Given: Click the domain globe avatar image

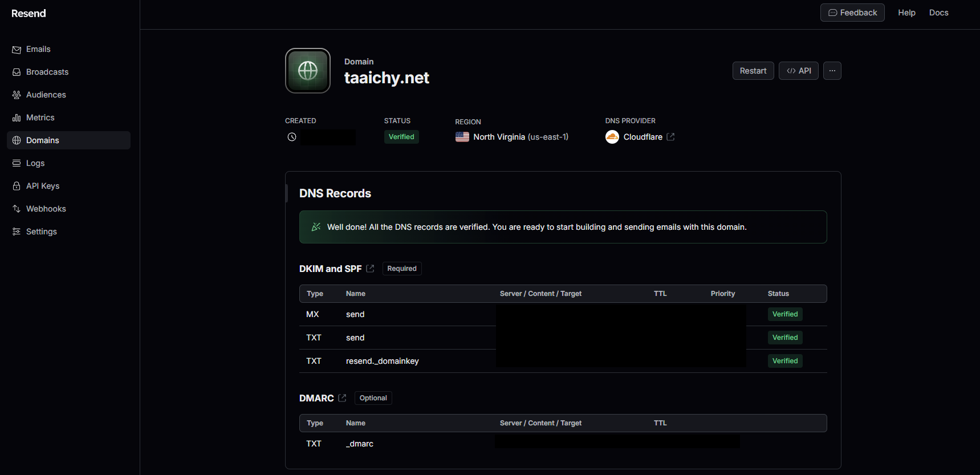Looking at the screenshot, I should pos(308,71).
